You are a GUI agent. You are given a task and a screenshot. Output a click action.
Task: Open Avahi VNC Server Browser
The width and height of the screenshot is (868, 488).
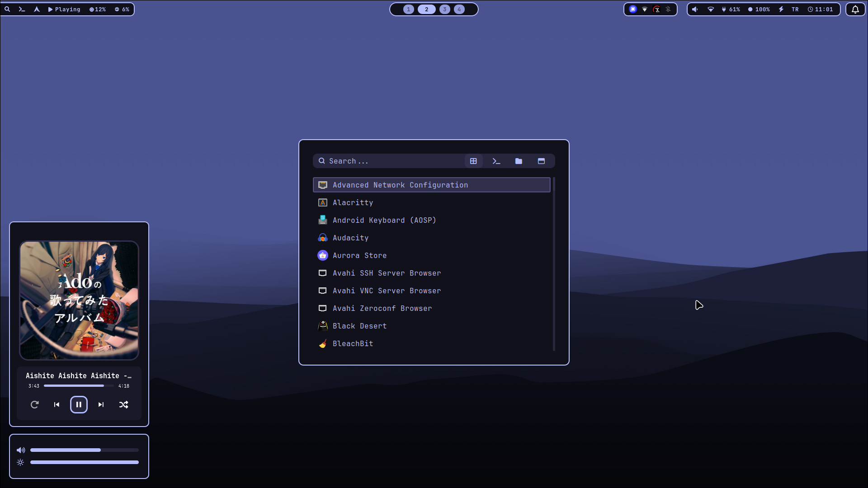432,291
